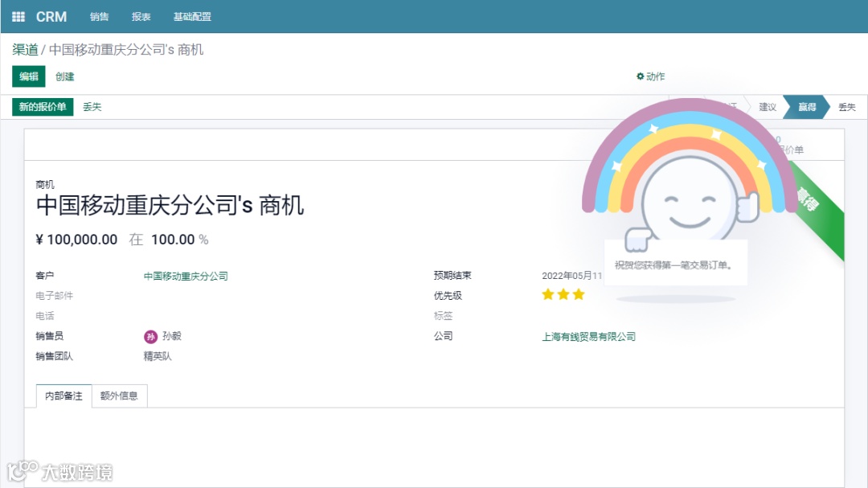Click the congratulation message 祝贺您获得第一笔交易订单
The image size is (868, 488).
tap(675, 265)
